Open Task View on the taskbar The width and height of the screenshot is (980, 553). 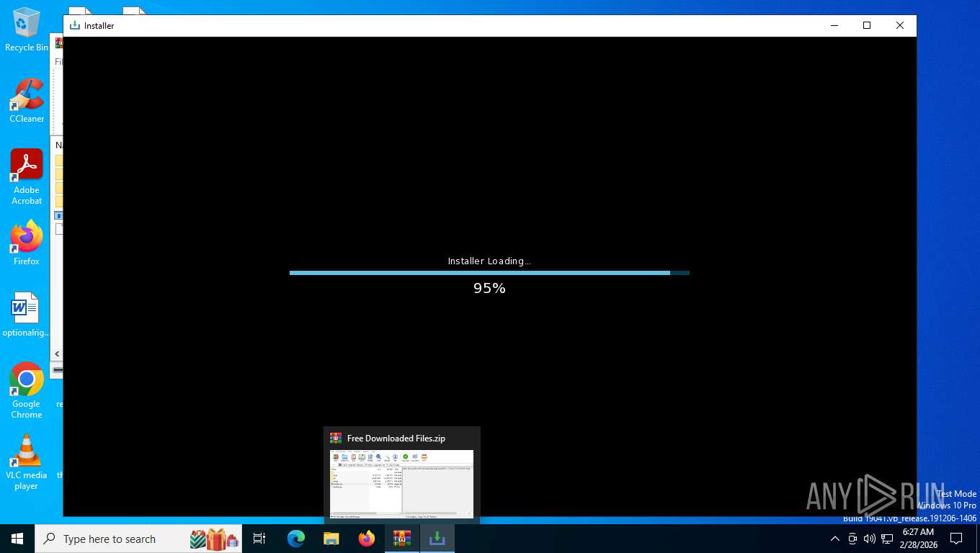pos(259,539)
